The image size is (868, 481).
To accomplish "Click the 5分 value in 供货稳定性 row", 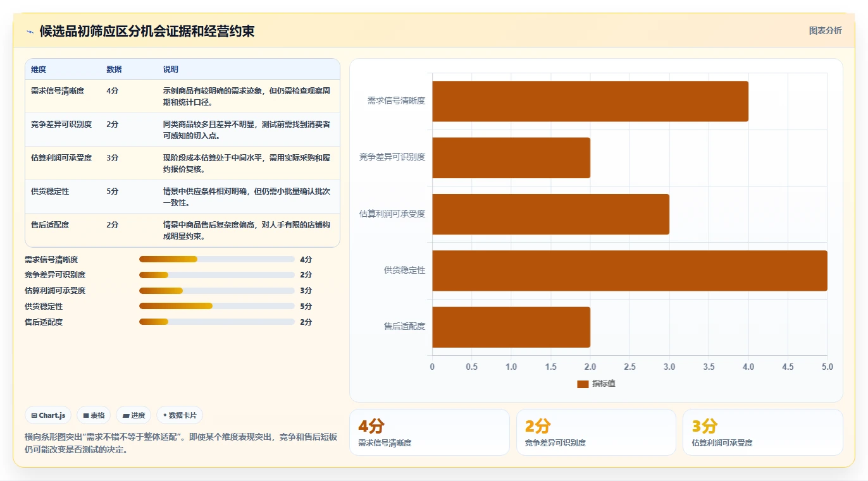I will [x=113, y=191].
